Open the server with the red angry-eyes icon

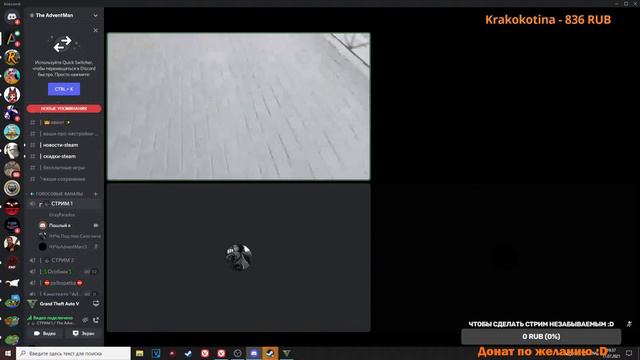12,207
